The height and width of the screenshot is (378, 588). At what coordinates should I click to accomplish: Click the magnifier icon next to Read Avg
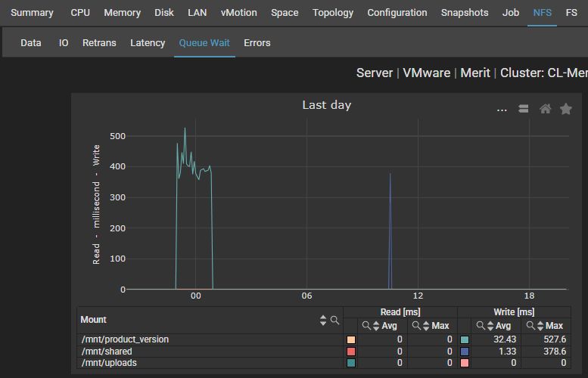point(366,326)
